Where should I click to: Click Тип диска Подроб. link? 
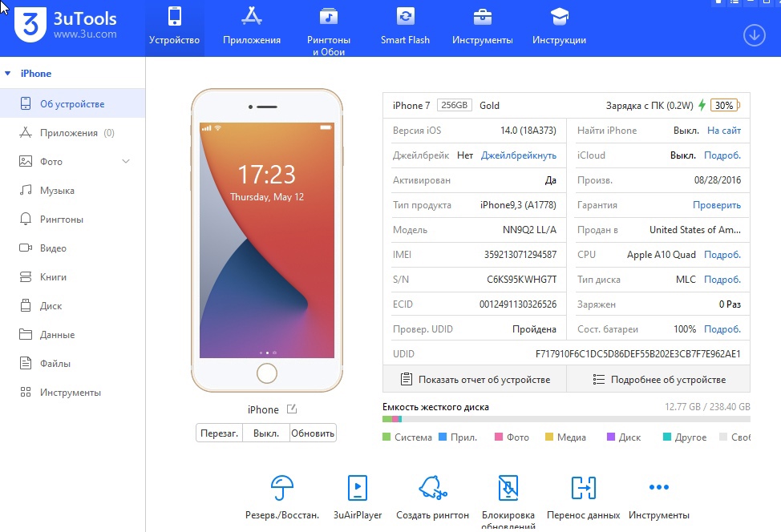point(722,279)
